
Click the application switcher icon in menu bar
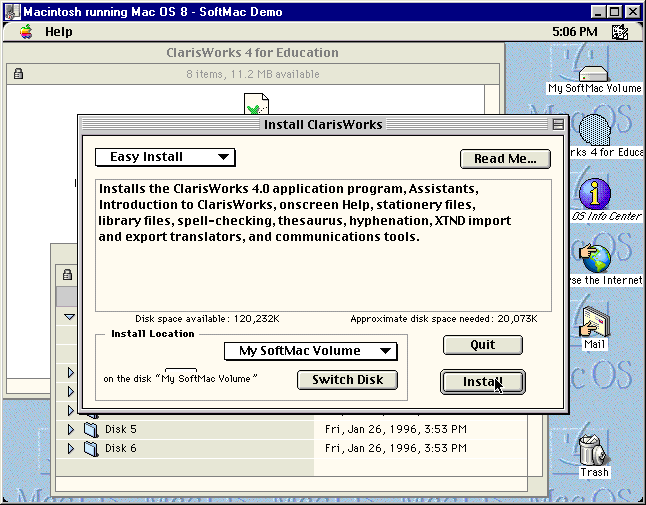(x=620, y=32)
